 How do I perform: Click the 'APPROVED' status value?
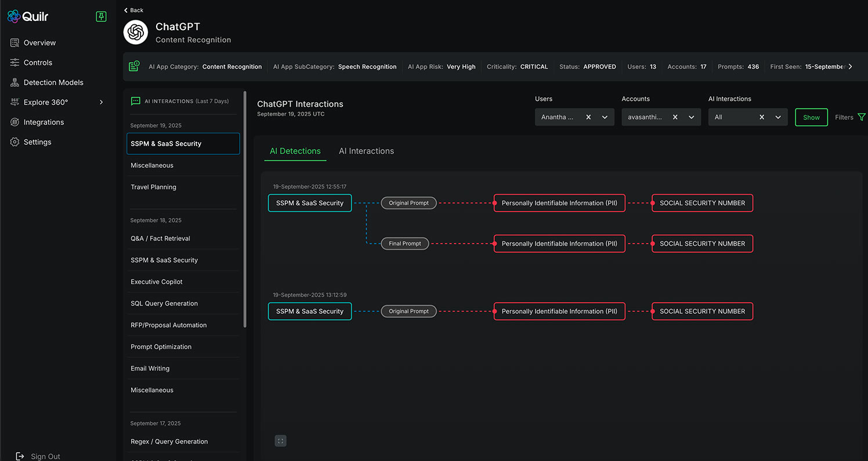[599, 67]
